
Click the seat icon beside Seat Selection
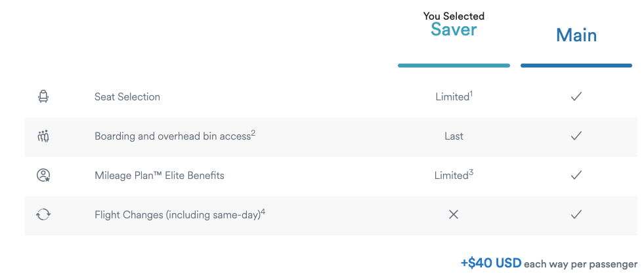[x=43, y=97]
